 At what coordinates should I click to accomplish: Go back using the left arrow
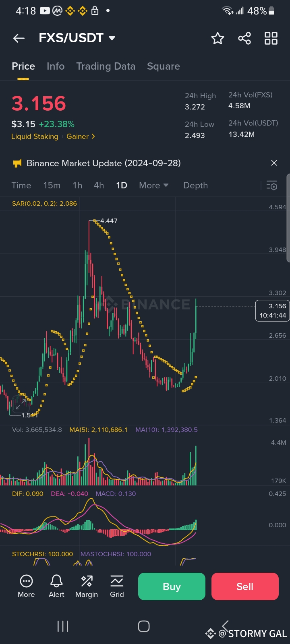point(19,38)
